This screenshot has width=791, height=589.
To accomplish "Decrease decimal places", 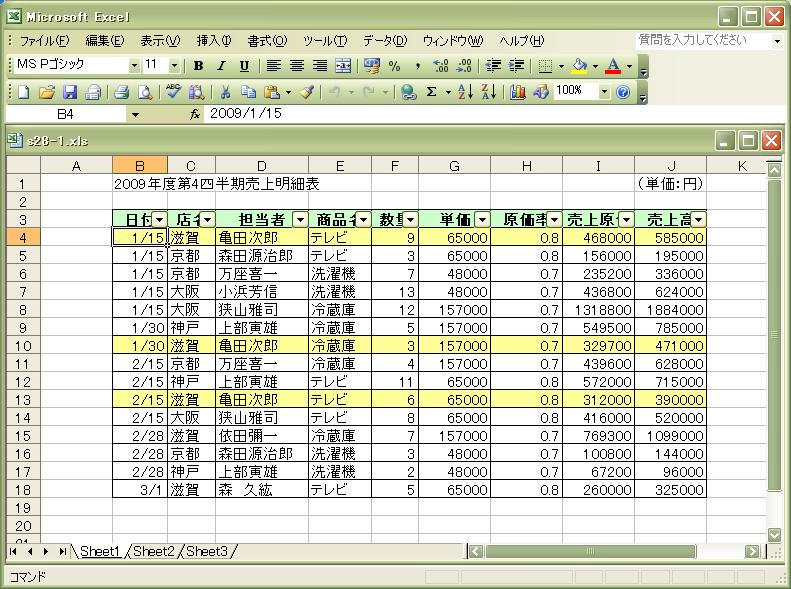I will pos(464,66).
